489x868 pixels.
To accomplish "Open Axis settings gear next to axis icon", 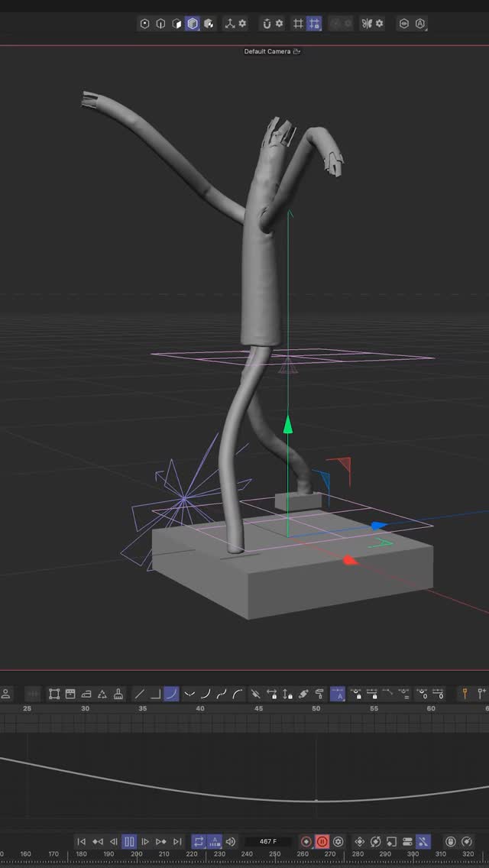I will (x=242, y=24).
